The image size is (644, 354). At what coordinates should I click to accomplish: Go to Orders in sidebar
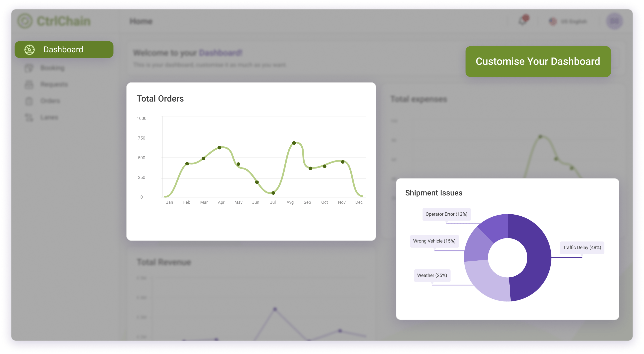50,101
